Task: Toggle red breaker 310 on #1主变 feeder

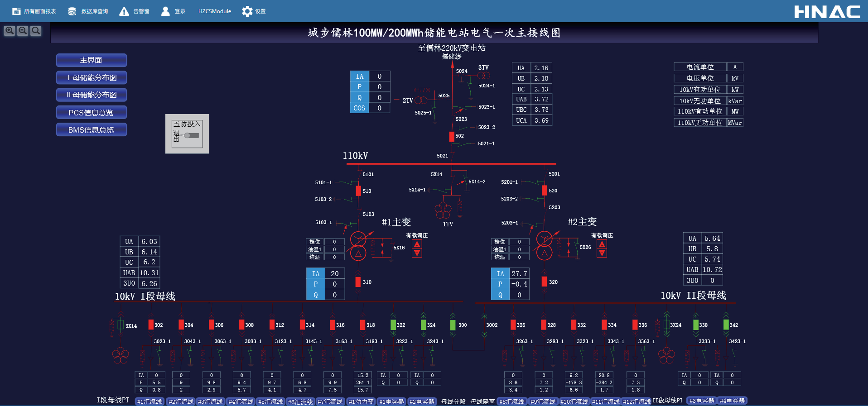Action: coord(358,282)
